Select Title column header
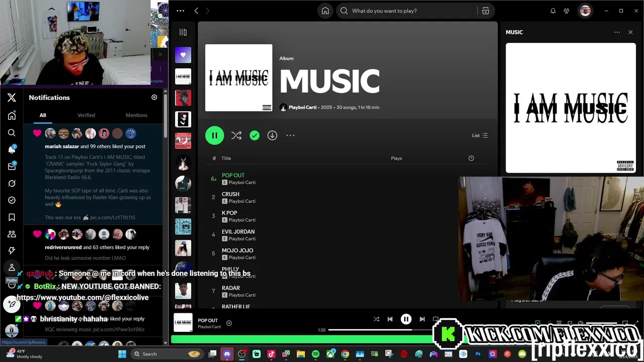The height and width of the screenshot is (362, 644). coord(226,158)
